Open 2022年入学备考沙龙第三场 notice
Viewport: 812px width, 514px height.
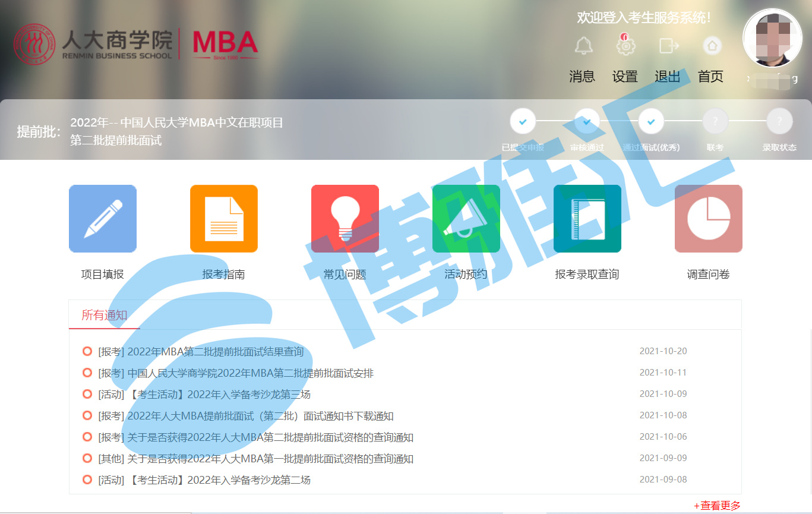(204, 395)
